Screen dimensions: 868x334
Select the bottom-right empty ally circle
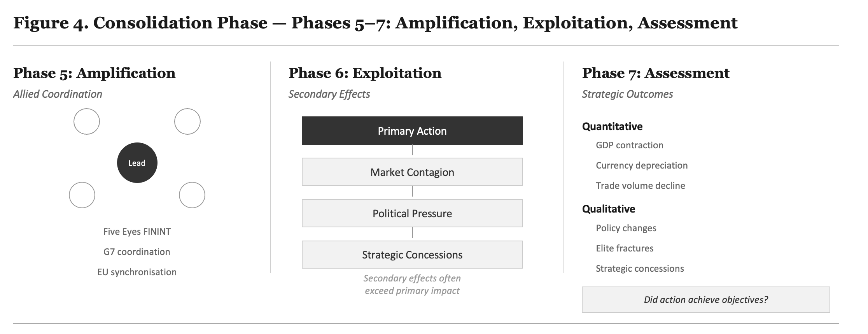(192, 195)
